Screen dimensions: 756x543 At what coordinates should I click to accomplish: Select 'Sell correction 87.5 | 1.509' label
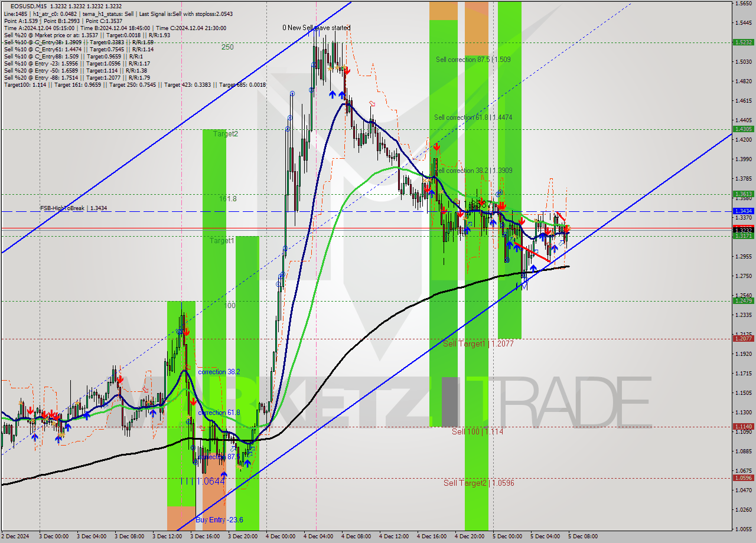click(473, 60)
